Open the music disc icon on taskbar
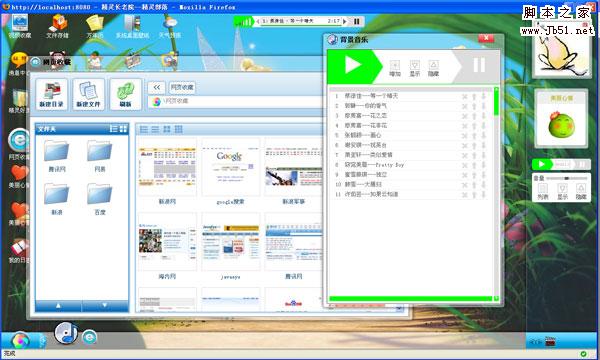600x360 pixels. [x=66, y=333]
